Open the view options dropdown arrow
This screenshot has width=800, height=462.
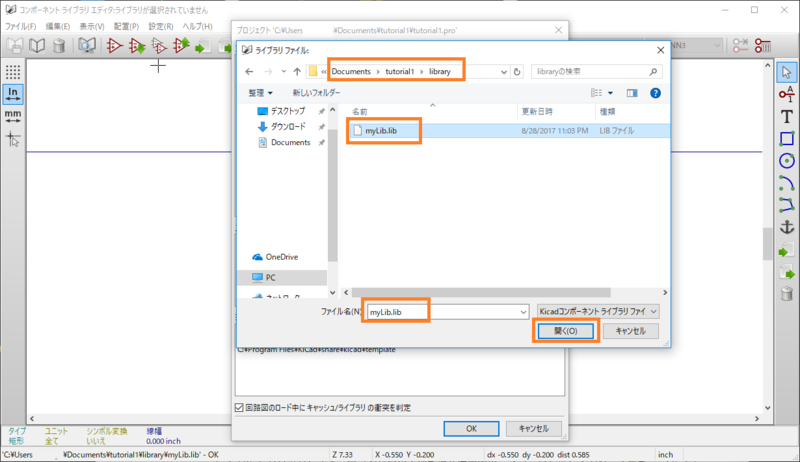(610, 93)
